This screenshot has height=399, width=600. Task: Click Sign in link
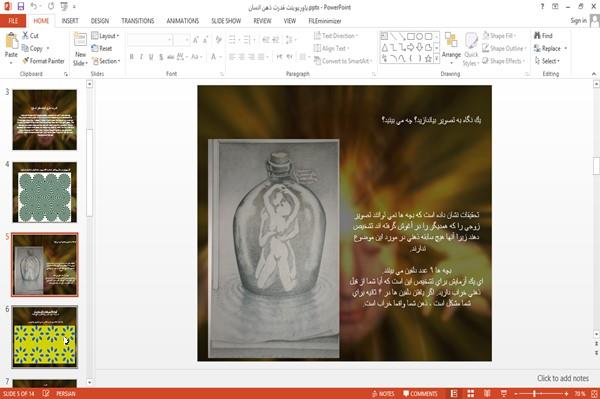(578, 21)
